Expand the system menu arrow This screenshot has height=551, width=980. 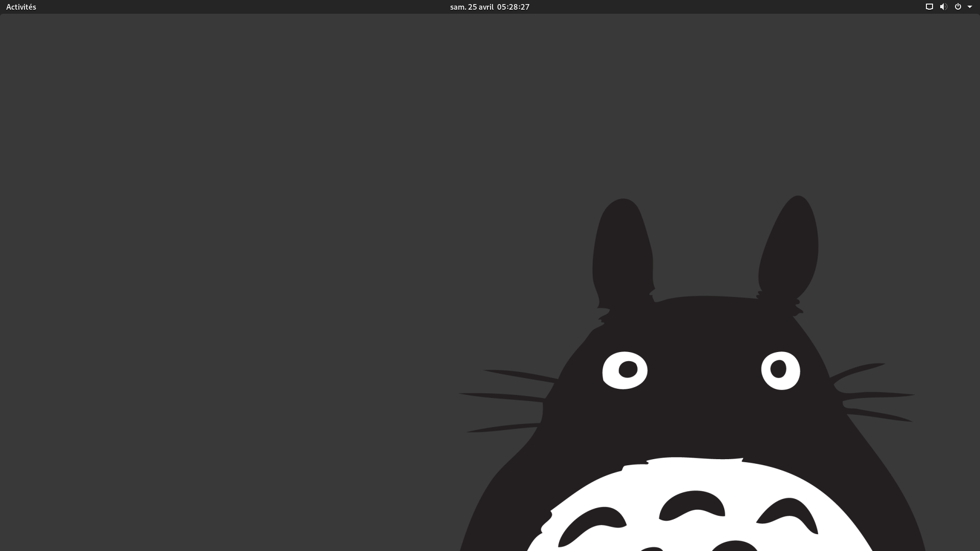970,7
